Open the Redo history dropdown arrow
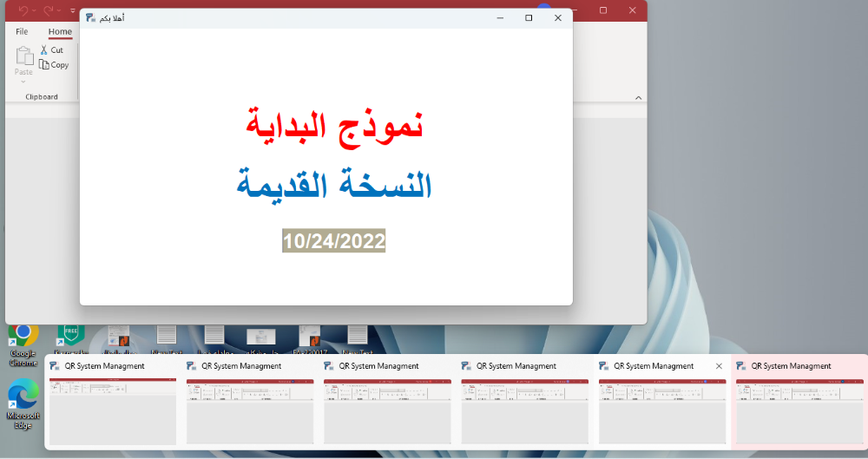Image resolution: width=868 pixels, height=459 pixels. point(59,10)
